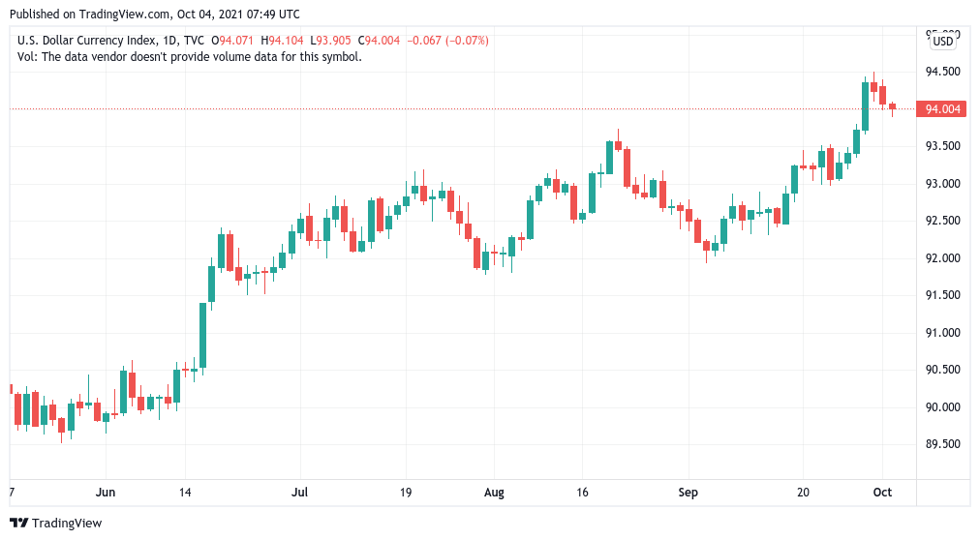Select the Sep time axis label
980x540 pixels.
688,493
